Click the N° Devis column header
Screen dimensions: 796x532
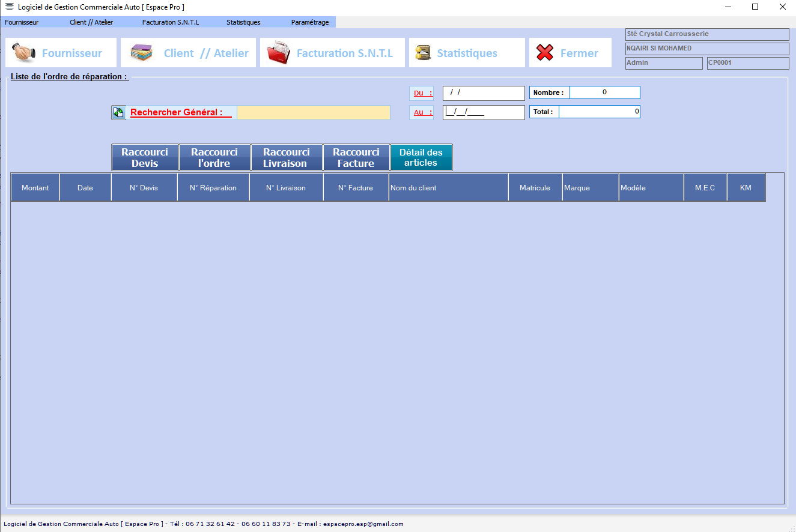click(x=144, y=187)
